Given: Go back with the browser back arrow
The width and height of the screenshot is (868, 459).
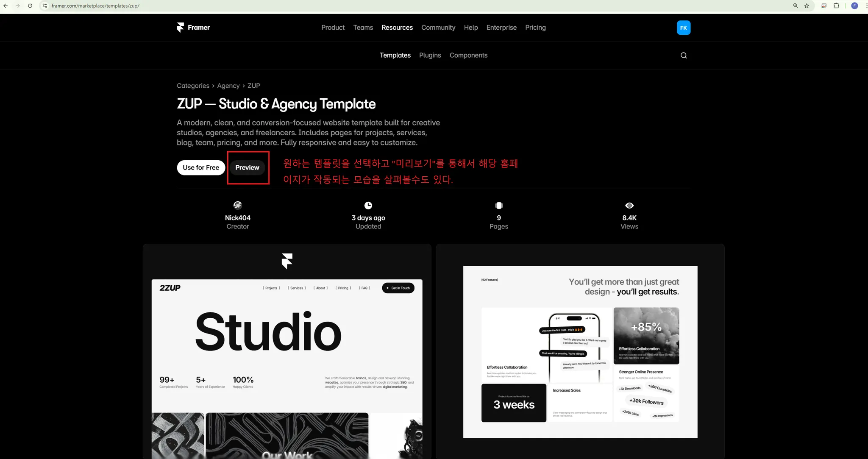Looking at the screenshot, I should click(6, 6).
